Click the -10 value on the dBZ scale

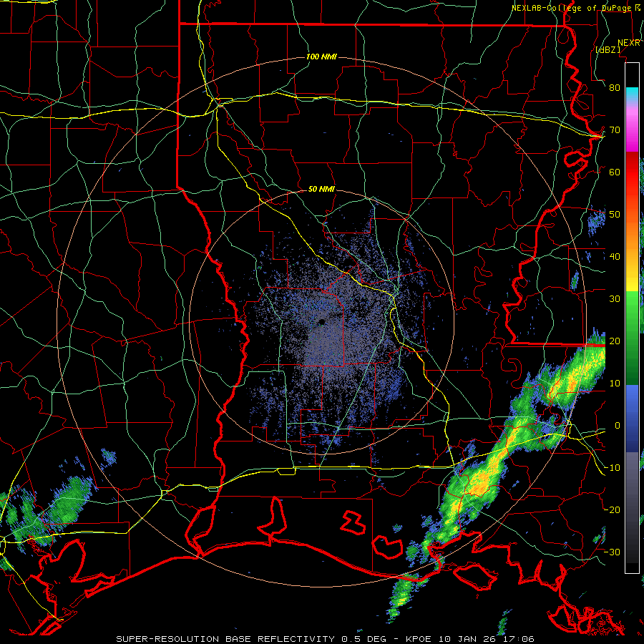[612, 468]
